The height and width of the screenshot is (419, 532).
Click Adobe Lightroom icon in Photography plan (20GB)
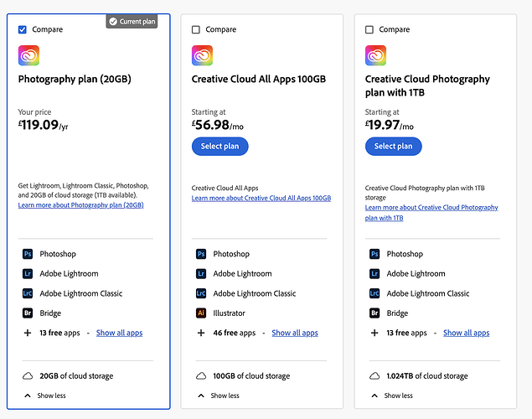coord(28,274)
